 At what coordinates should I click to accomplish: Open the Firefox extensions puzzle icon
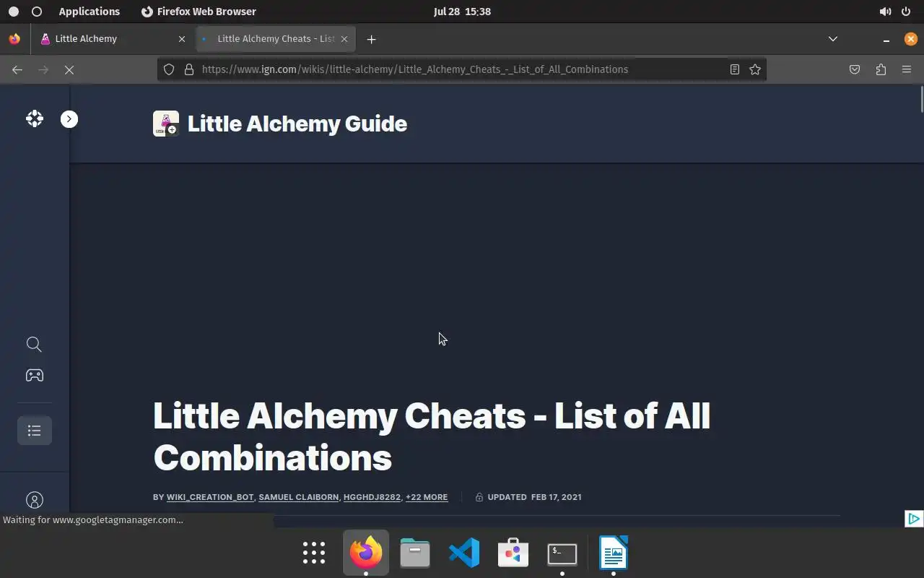[881, 69]
